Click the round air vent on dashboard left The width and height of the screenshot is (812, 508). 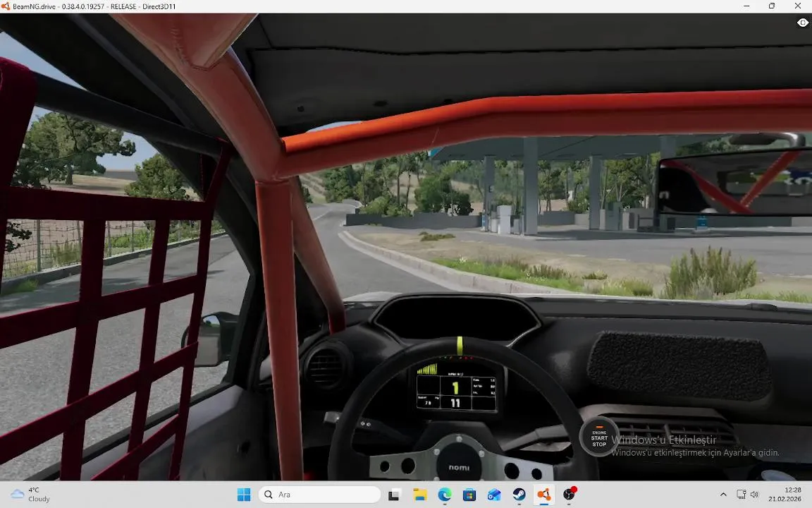[x=326, y=368]
